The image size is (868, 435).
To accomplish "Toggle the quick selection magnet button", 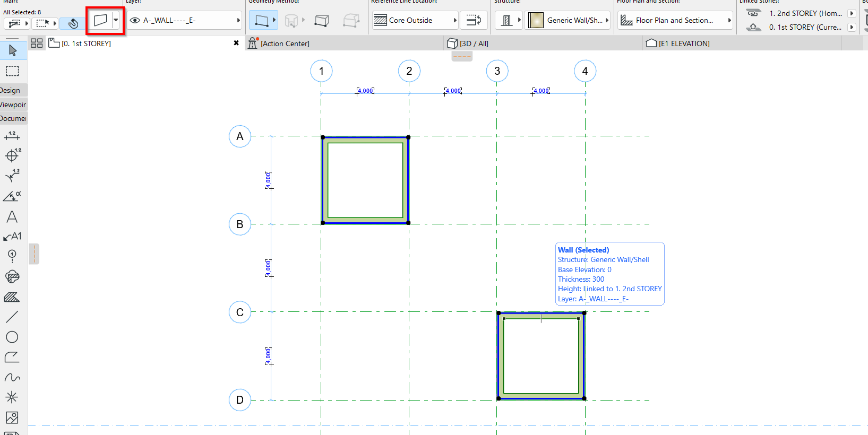I will [73, 23].
